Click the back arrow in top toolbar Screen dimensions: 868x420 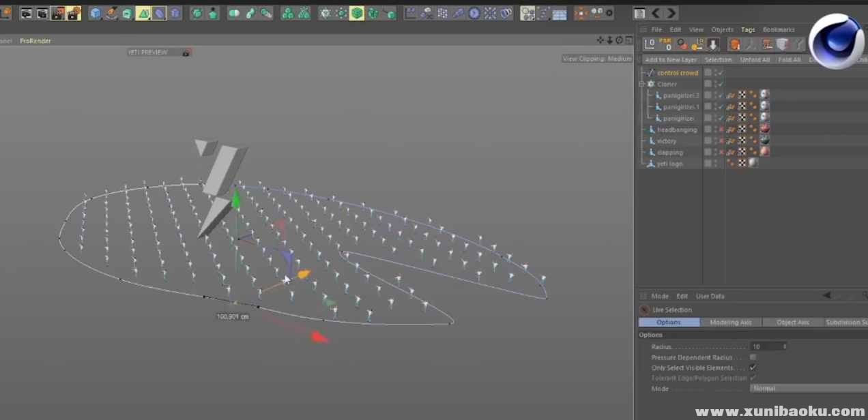656,13
